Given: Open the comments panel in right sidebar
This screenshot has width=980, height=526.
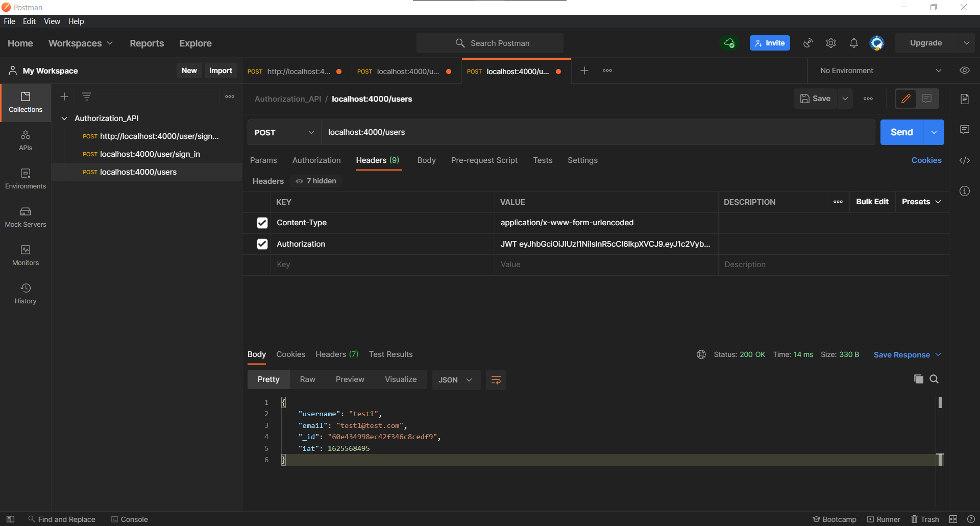Looking at the screenshot, I should pos(965,130).
